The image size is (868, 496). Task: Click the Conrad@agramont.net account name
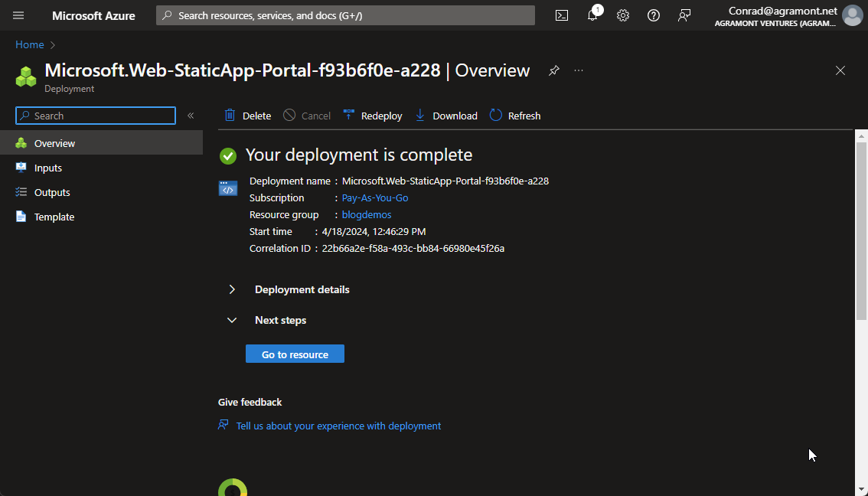point(783,11)
